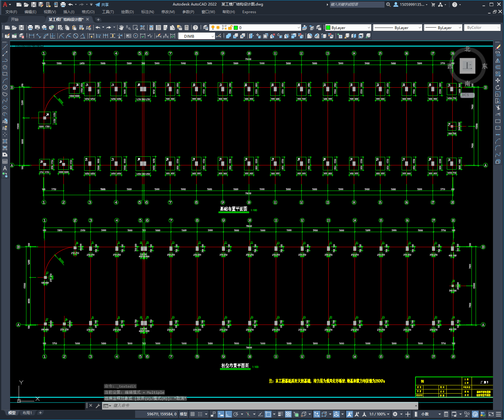This screenshot has width=504, height=420.
Task: Select the Aligned dimension tool
Action: (x=39, y=36)
